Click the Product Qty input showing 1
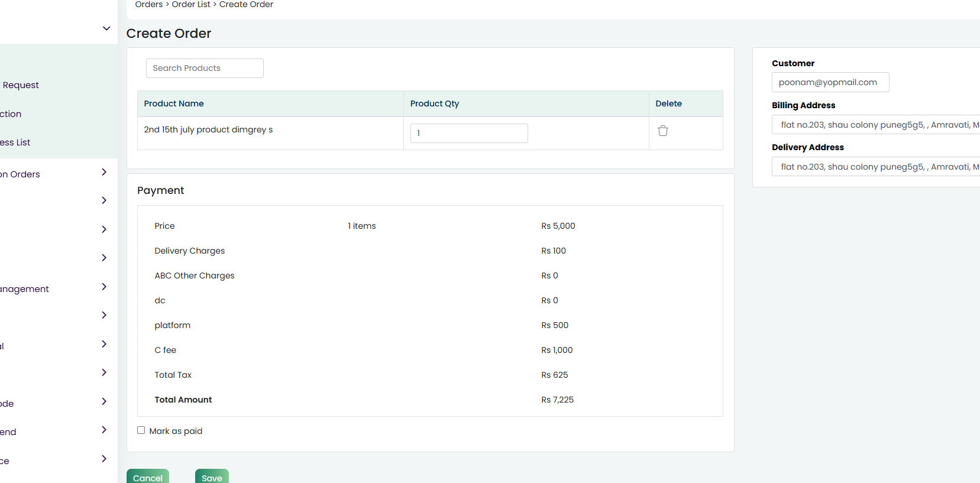Viewport: 980px width, 483px height. [x=469, y=133]
